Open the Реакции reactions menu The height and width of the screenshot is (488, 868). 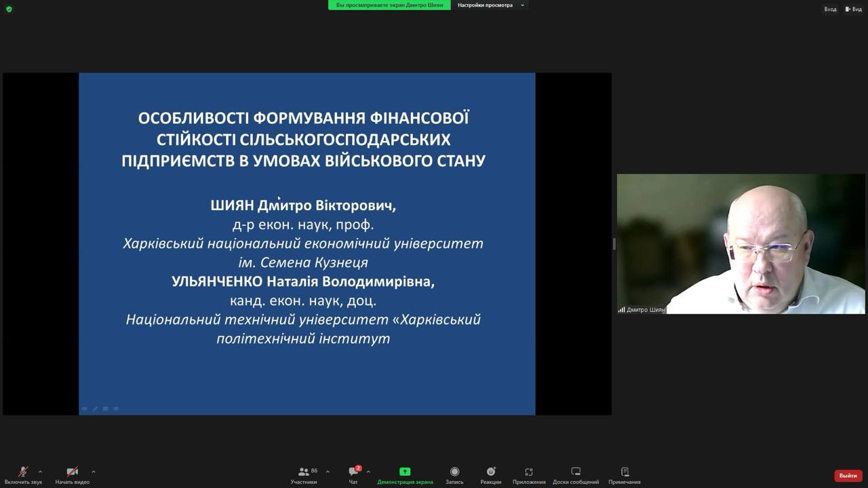pyautogui.click(x=490, y=475)
